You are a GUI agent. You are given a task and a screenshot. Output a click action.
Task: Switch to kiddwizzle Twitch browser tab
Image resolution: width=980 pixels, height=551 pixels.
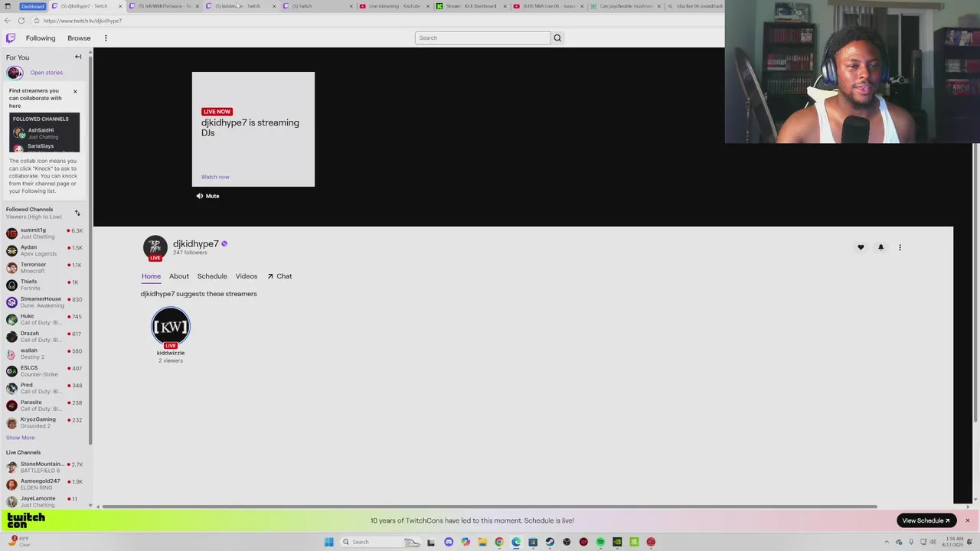tap(240, 6)
